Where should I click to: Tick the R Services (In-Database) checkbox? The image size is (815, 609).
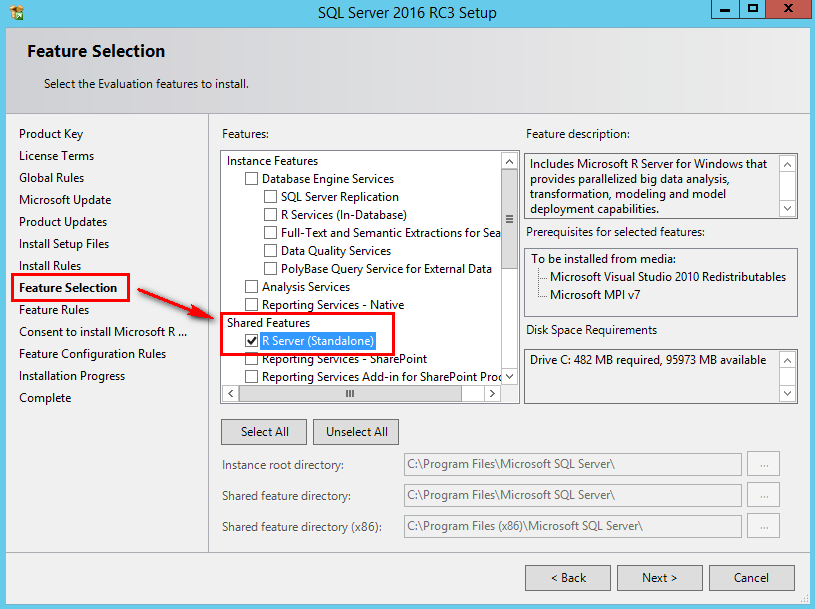[270, 215]
